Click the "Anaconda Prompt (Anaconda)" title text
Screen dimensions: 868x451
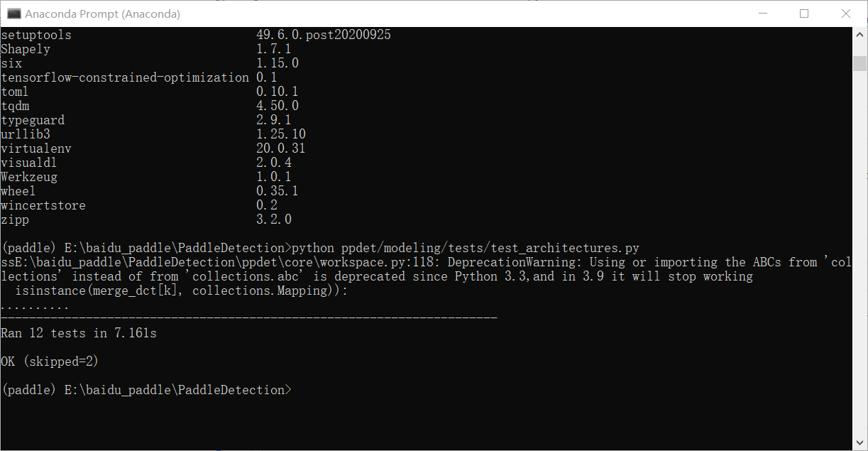pos(102,13)
